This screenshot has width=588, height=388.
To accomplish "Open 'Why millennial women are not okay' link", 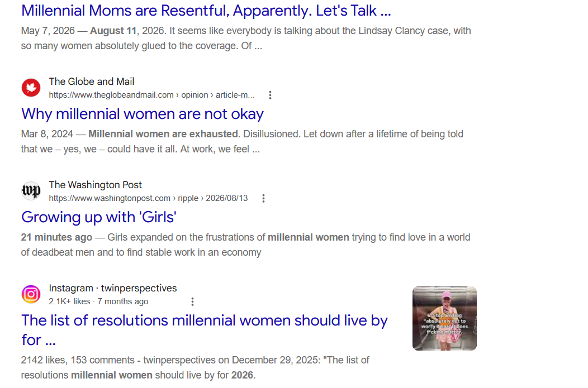I will (x=143, y=114).
